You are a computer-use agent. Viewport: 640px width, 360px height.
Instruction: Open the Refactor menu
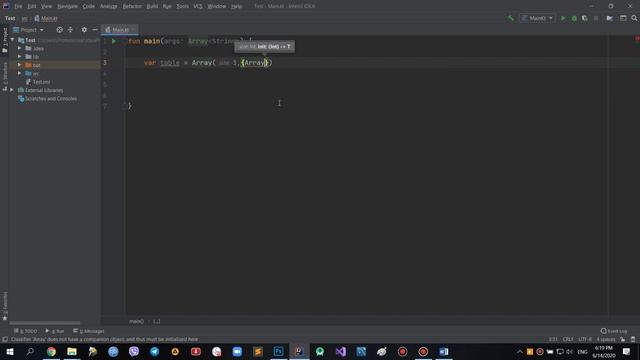[x=132, y=6]
